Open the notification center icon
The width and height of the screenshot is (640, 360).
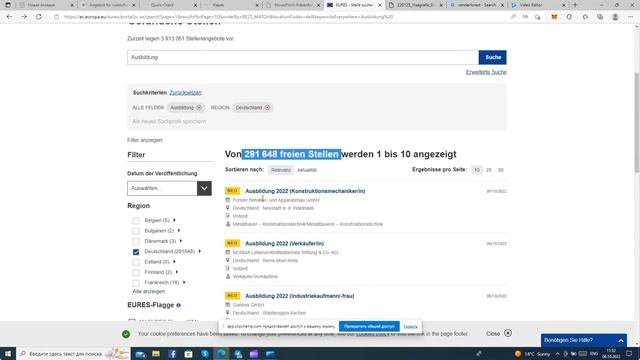[x=629, y=353]
